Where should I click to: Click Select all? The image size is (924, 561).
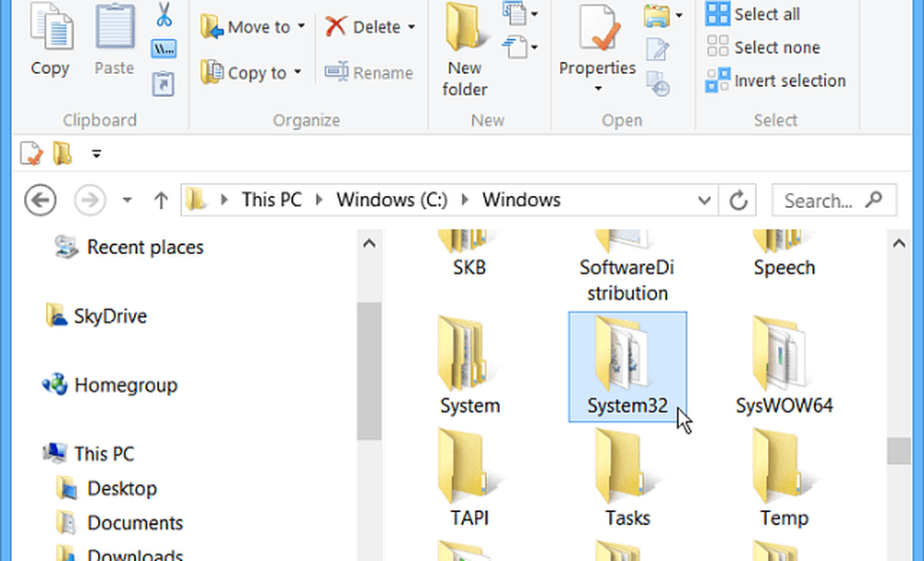point(753,14)
